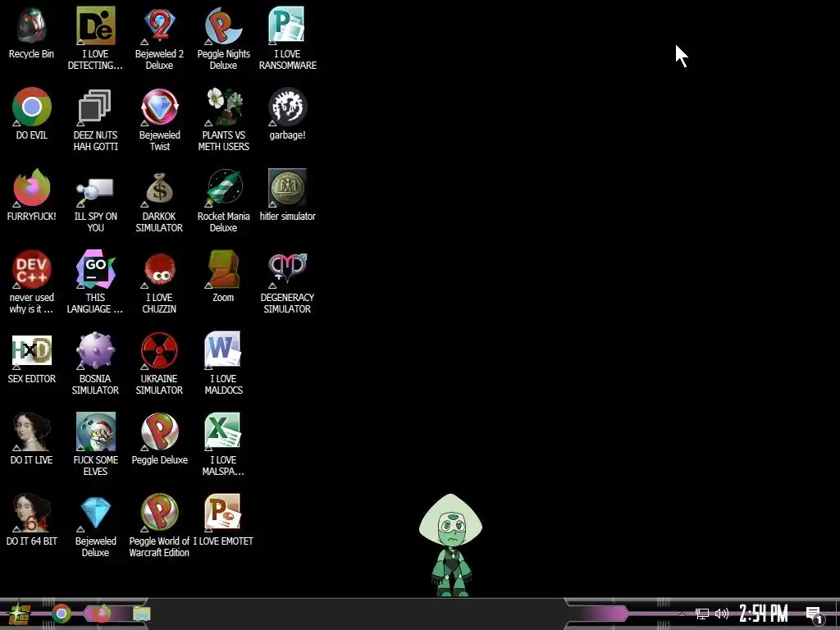The image size is (840, 630).
Task: Open the Start menu button
Action: tap(20, 614)
